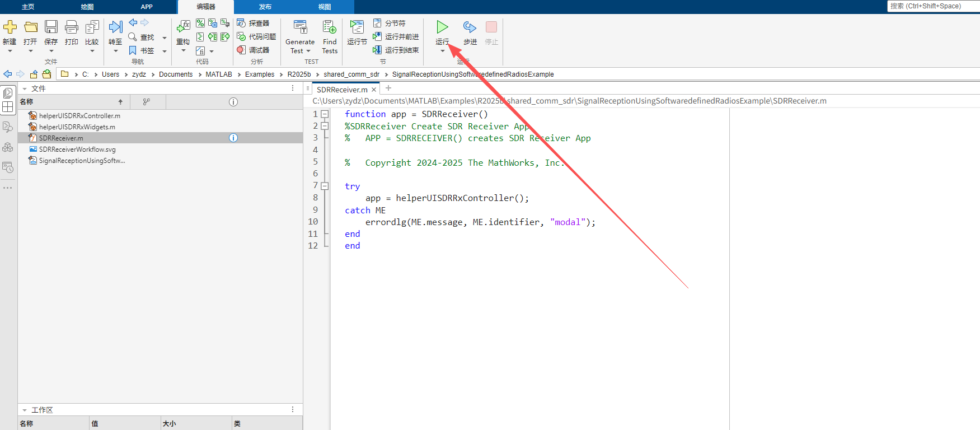This screenshot has width=980, height=430.
Task: Click the 查找 (Find) magnifier tool
Action: [141, 37]
